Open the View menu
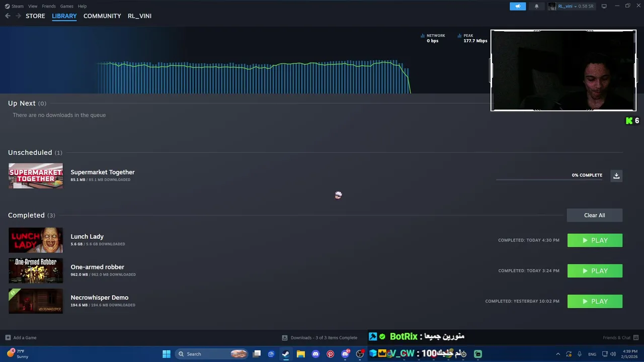This screenshot has height=362, width=644. (x=33, y=6)
